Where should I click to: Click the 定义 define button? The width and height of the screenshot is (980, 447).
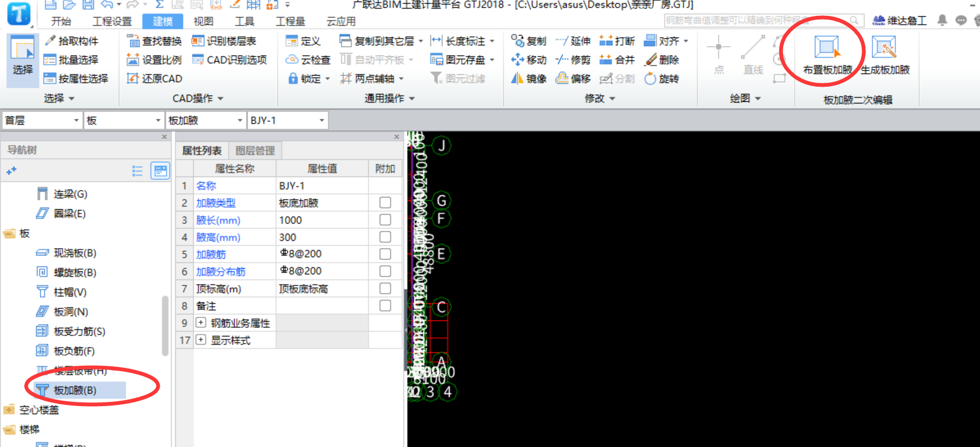[303, 41]
